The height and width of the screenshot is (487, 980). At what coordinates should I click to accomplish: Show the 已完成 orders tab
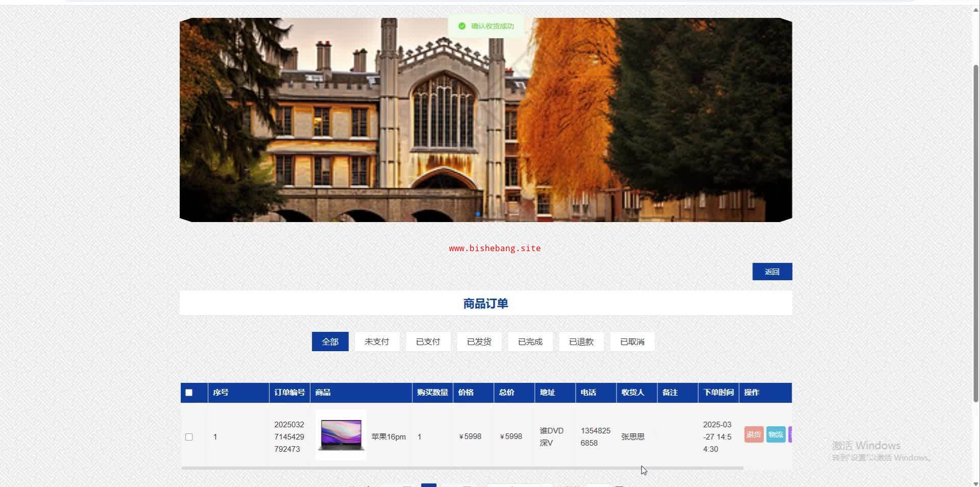(x=530, y=342)
